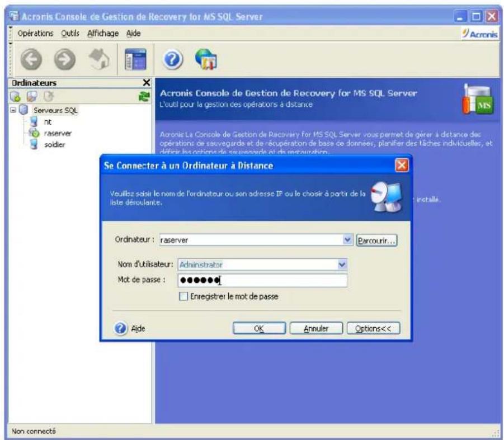Screen dimensions: 504x440
Task: Go to Home using the house icon
Action: [x=99, y=59]
